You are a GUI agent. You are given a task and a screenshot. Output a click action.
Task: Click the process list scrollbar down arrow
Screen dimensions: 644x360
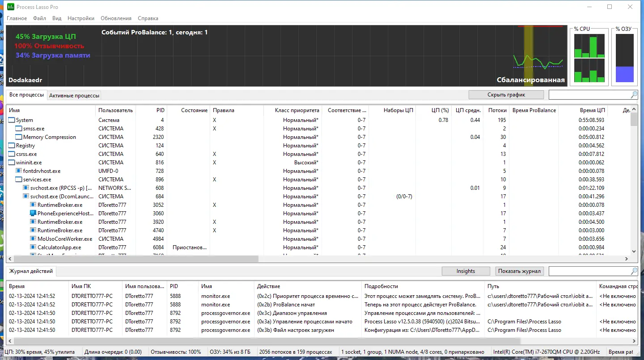click(x=634, y=251)
